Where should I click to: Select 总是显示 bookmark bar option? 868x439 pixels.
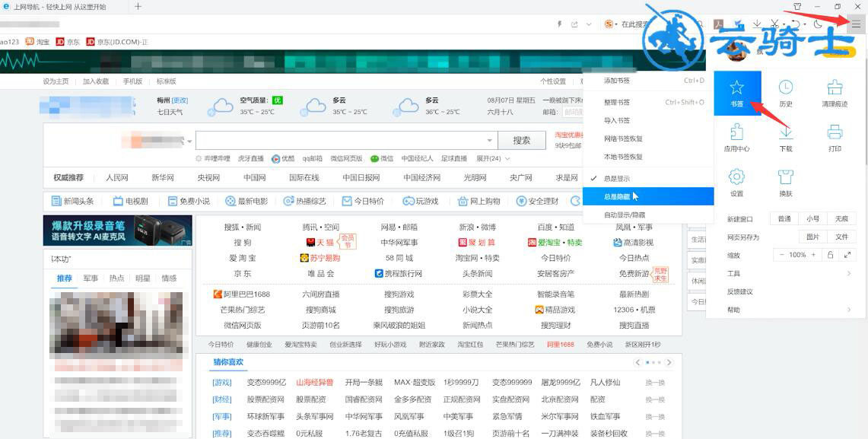pos(647,179)
